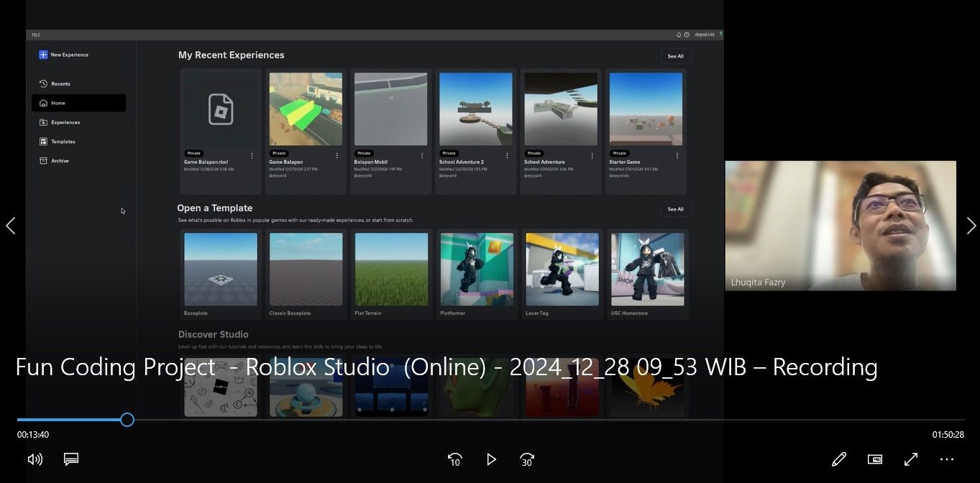Click the seek bar position handle
The image size is (980, 483).
tap(127, 420)
